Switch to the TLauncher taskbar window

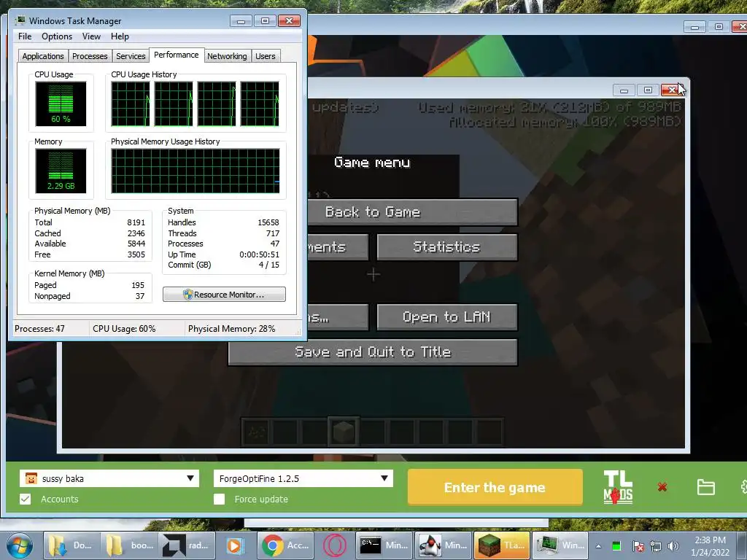pyautogui.click(x=501, y=545)
